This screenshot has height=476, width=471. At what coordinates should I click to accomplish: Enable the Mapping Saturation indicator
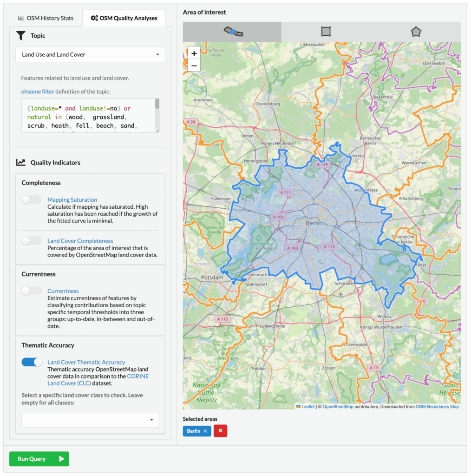pyautogui.click(x=32, y=199)
